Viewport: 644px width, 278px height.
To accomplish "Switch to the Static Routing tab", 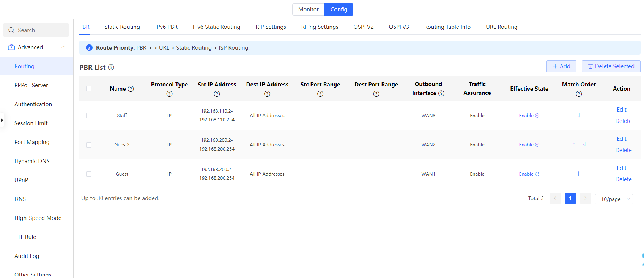I will (122, 27).
